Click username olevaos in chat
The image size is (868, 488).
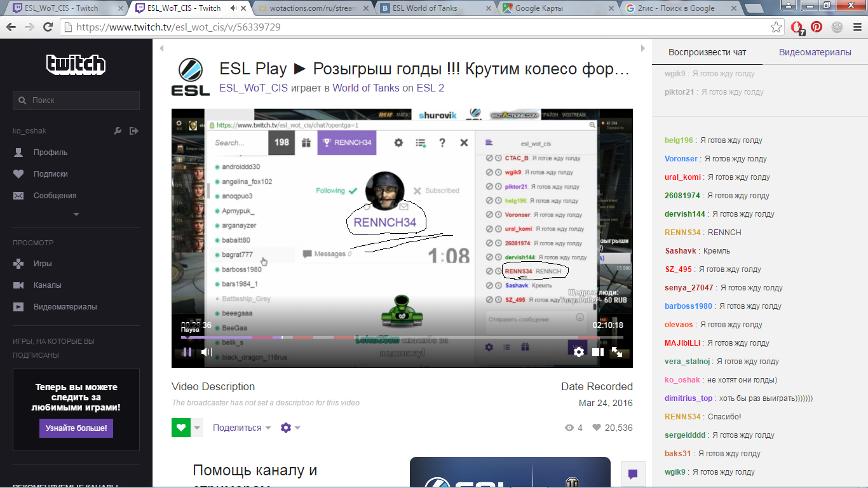pos(679,325)
